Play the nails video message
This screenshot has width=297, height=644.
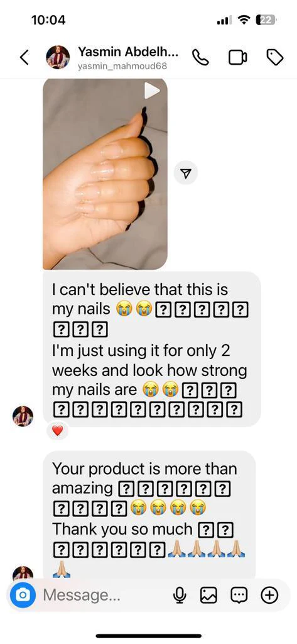[151, 91]
